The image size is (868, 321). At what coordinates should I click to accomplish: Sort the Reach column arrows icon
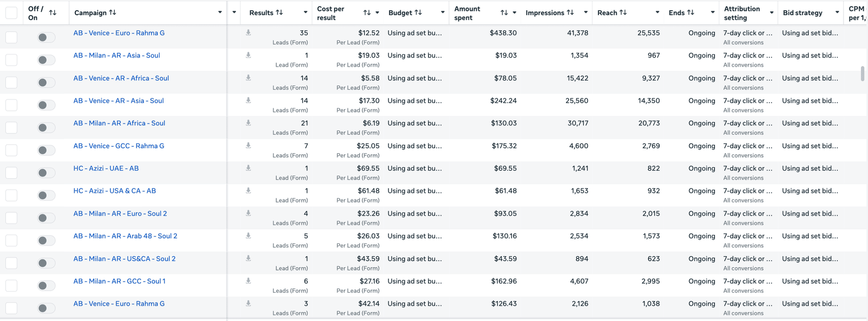623,12
